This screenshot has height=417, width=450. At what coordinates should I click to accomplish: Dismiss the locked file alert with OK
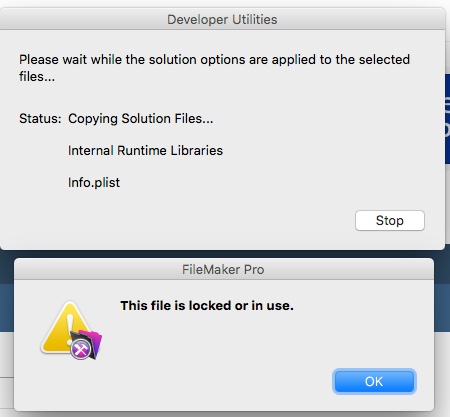coord(374,381)
